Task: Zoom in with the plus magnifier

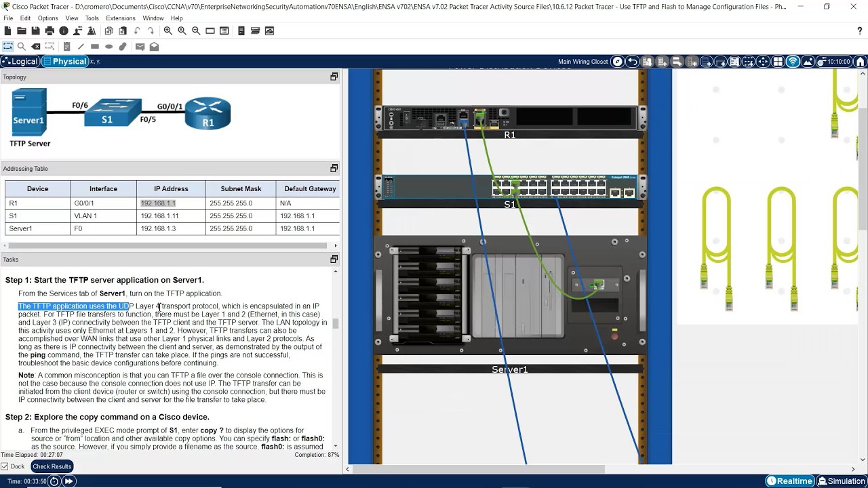Action: (x=168, y=31)
